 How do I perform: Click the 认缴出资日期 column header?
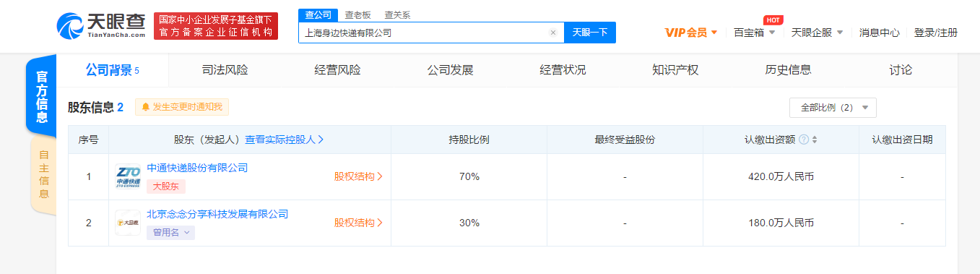[902, 140]
